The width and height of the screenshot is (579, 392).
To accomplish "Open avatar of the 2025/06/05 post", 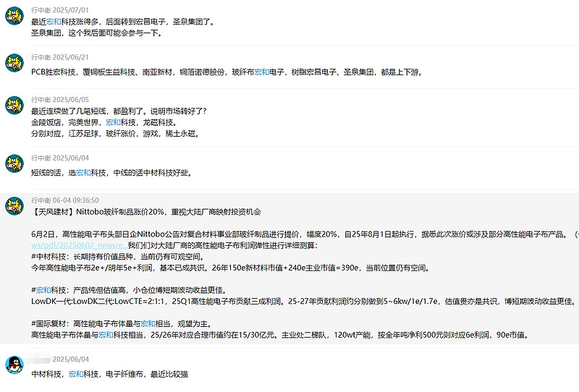I will (14, 105).
